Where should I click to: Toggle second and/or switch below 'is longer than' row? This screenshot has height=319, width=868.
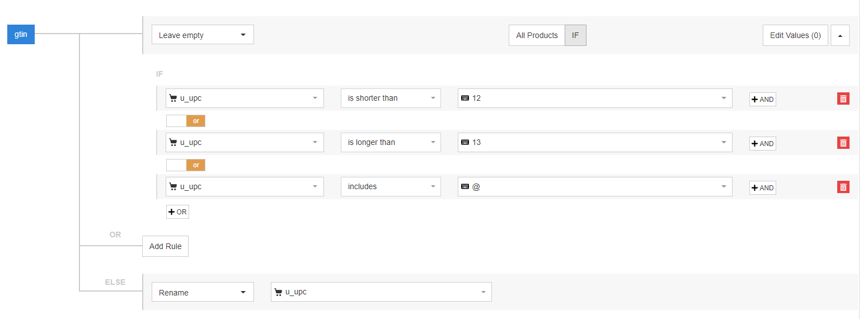[x=186, y=165]
